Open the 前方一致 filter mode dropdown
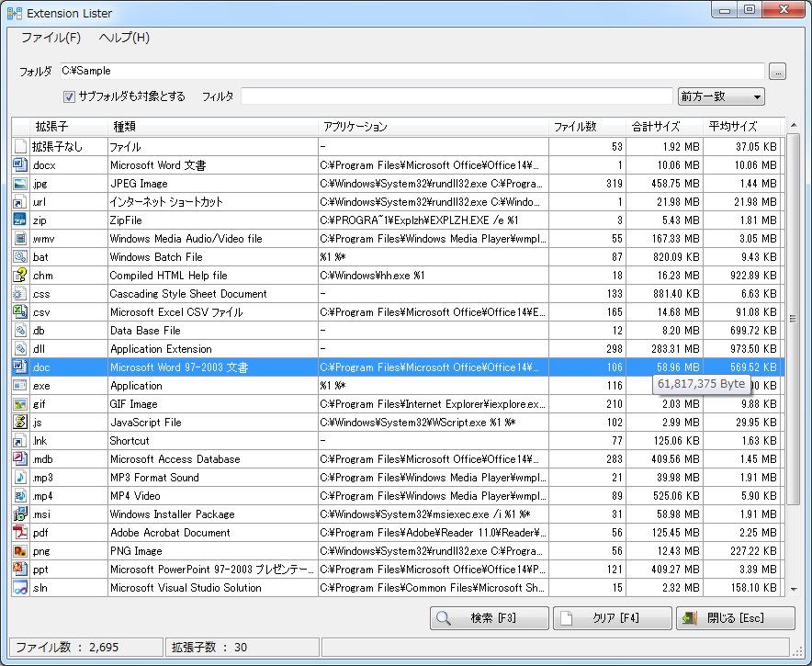Viewport: 812px width, 666px height. pyautogui.click(x=720, y=96)
